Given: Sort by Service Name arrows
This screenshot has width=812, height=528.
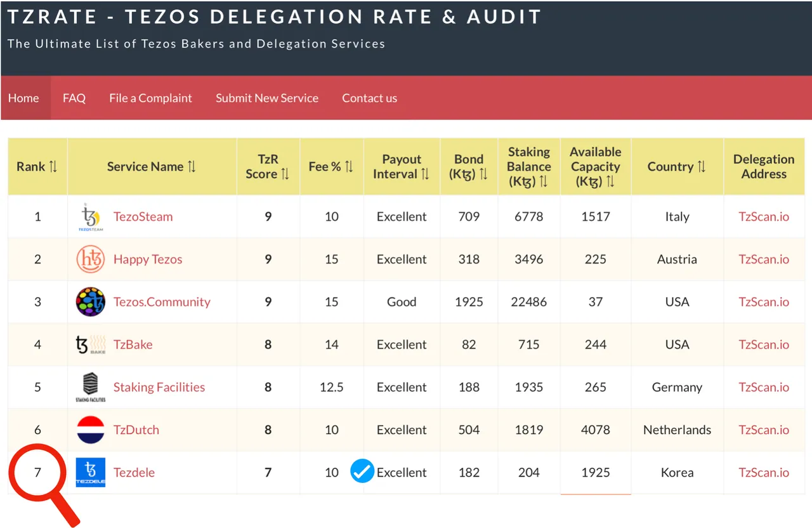Looking at the screenshot, I should 192,167.
